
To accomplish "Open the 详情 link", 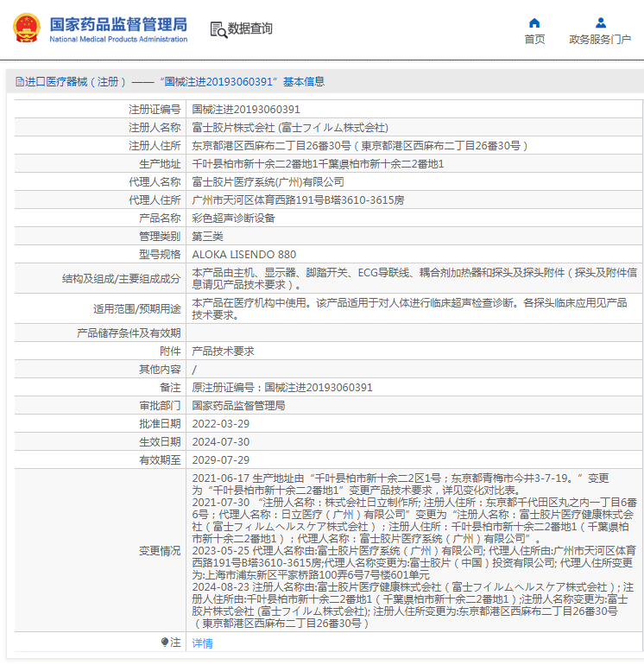I will pyautogui.click(x=202, y=643).
